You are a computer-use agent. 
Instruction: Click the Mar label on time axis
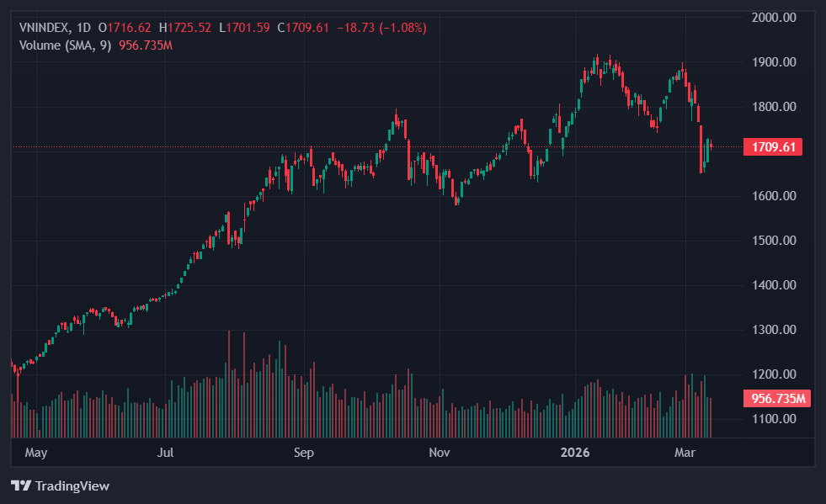[x=686, y=453]
